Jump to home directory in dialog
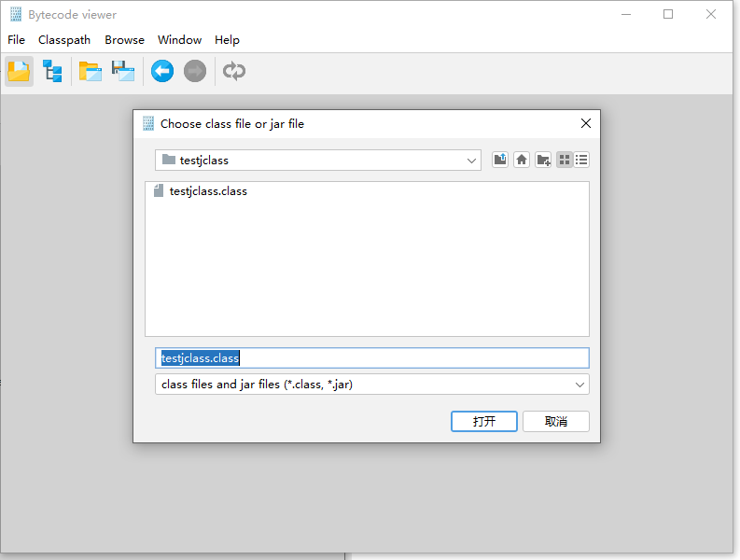740x560 pixels. (522, 160)
